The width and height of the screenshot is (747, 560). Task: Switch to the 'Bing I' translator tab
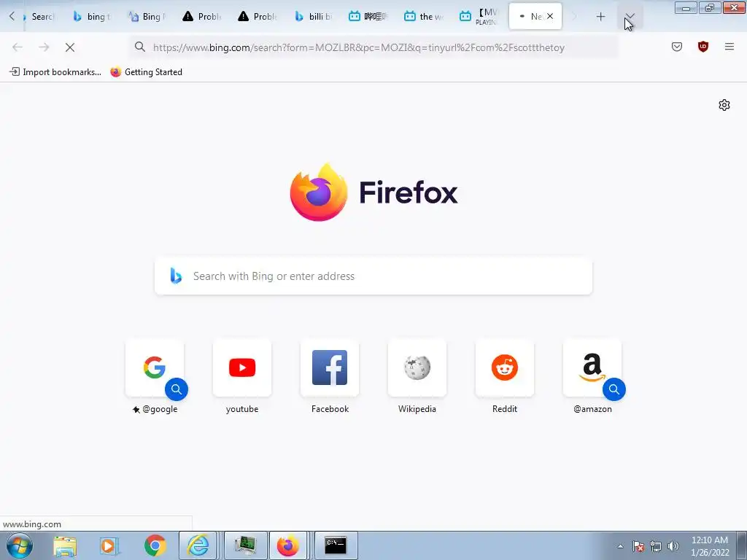coord(147,16)
